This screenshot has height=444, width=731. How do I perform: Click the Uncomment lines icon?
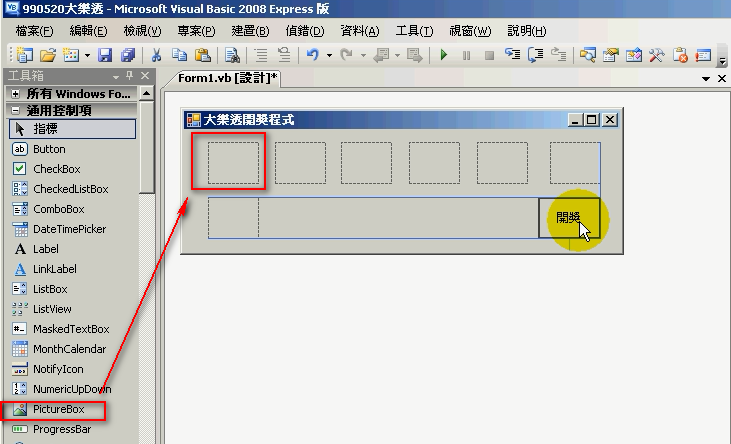tap(283, 55)
